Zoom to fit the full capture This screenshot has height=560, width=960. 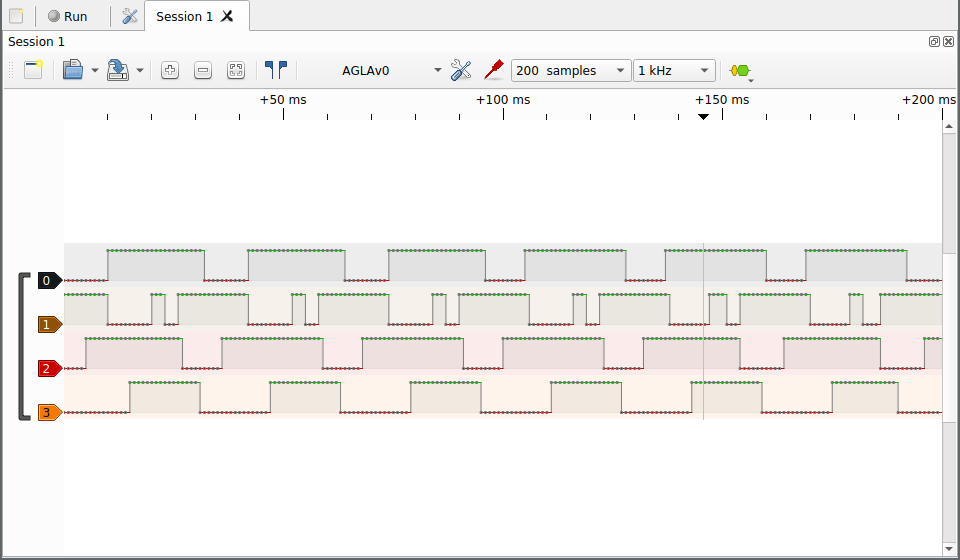pos(236,70)
